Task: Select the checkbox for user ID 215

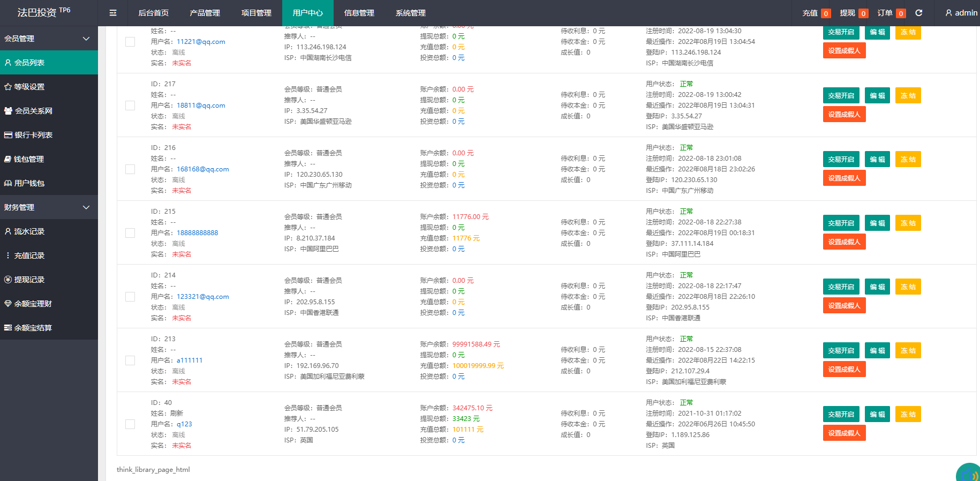Action: (x=130, y=233)
